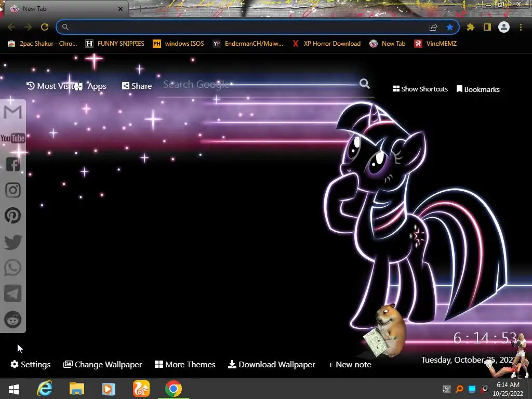Image resolution: width=532 pixels, height=399 pixels.
Task: Click Change Wallpaper
Action: click(103, 364)
